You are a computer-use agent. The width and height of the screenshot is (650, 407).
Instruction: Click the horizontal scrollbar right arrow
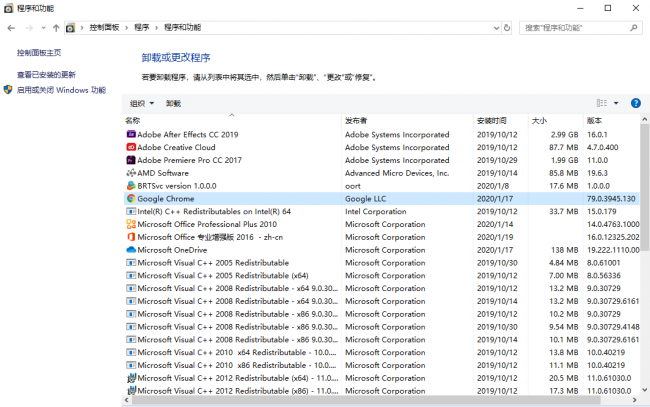634,400
